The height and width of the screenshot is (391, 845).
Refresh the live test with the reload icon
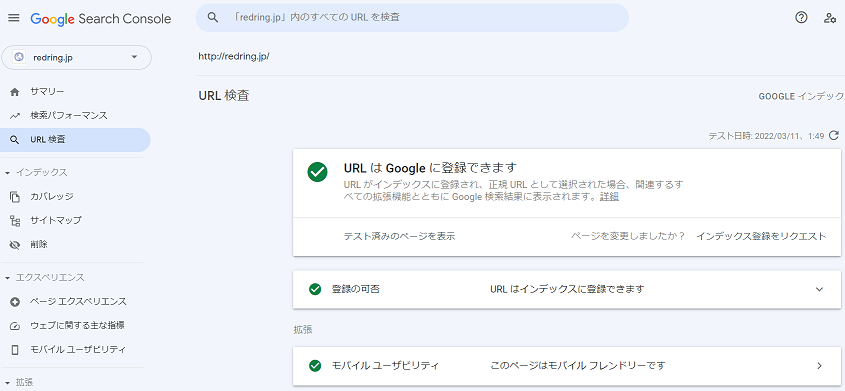(834, 135)
